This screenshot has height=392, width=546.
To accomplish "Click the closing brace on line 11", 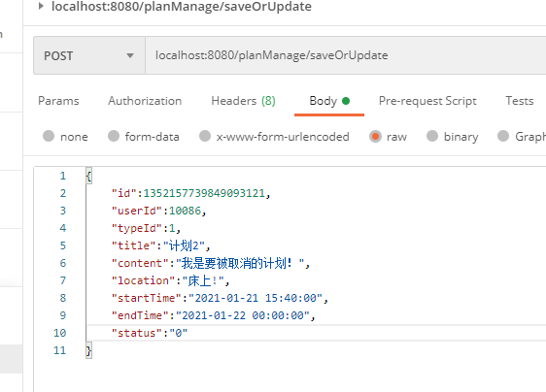I will pos(88,350).
